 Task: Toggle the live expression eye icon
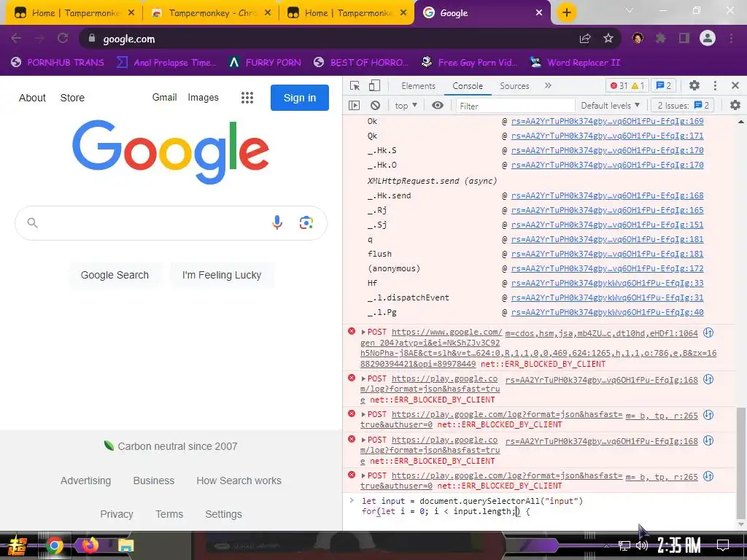tap(438, 105)
